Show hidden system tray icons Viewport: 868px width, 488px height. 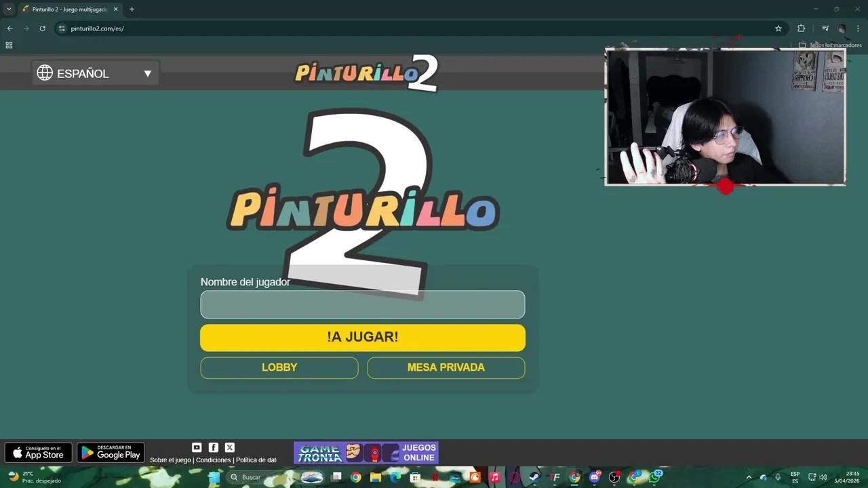pos(749,477)
